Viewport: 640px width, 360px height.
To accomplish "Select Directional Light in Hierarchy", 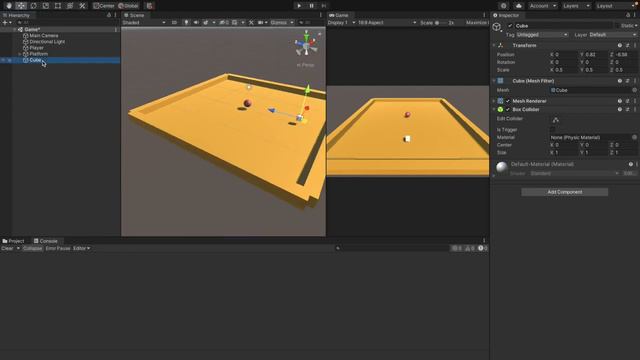I will point(47,42).
